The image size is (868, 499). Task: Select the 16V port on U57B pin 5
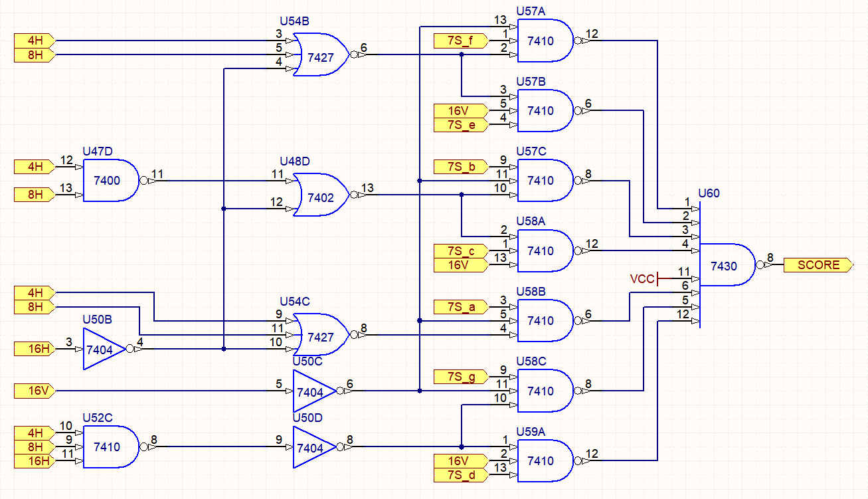(x=460, y=111)
